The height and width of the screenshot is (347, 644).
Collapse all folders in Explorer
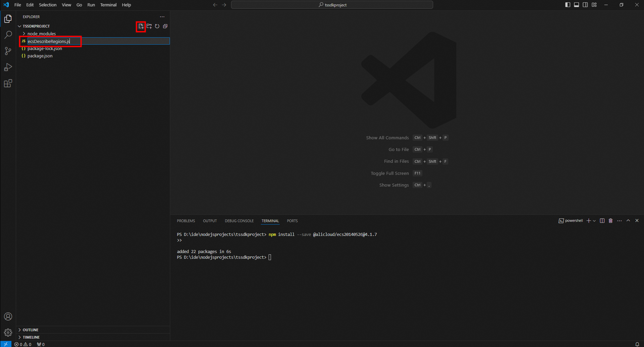click(165, 26)
